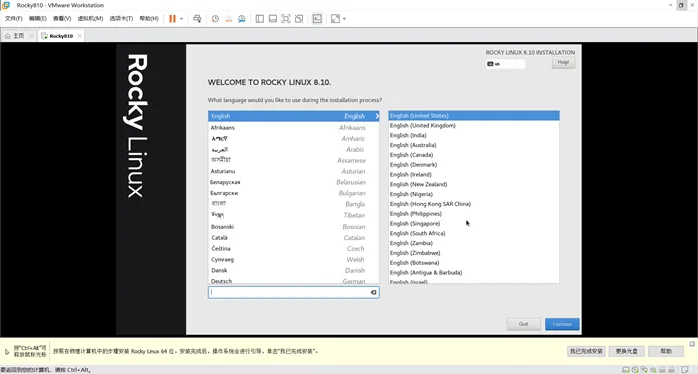
Task: Select the highlighted English language row
Action: coord(294,116)
